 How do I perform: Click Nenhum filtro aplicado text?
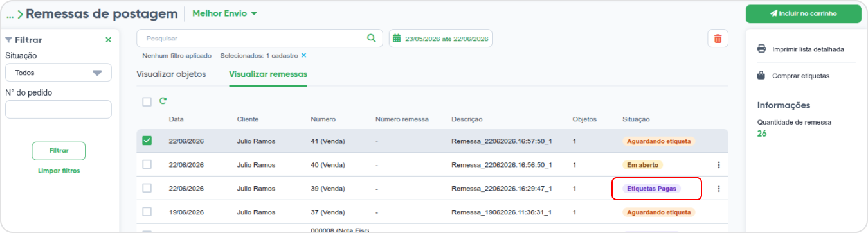(x=177, y=56)
